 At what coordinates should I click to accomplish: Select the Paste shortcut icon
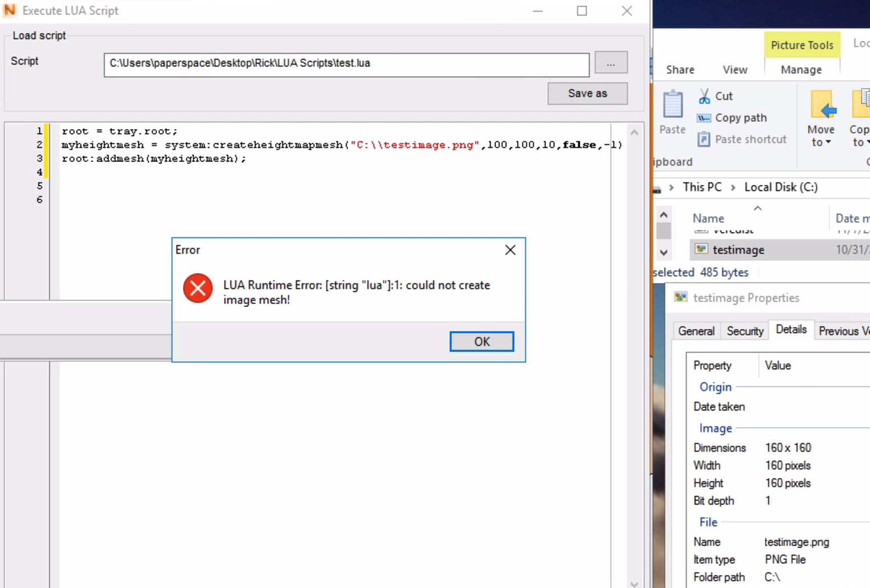(704, 139)
